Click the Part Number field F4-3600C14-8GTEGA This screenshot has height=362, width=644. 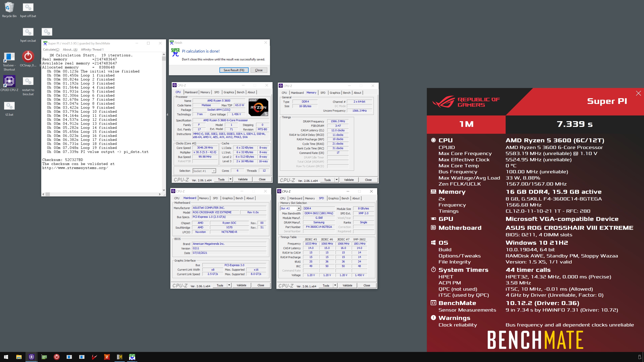click(319, 227)
